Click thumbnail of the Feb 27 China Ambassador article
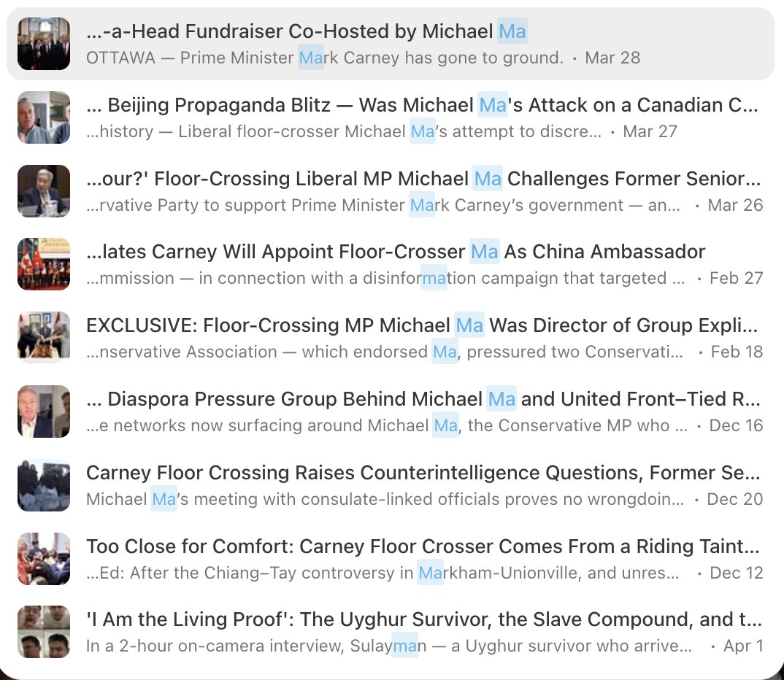 coord(44,264)
